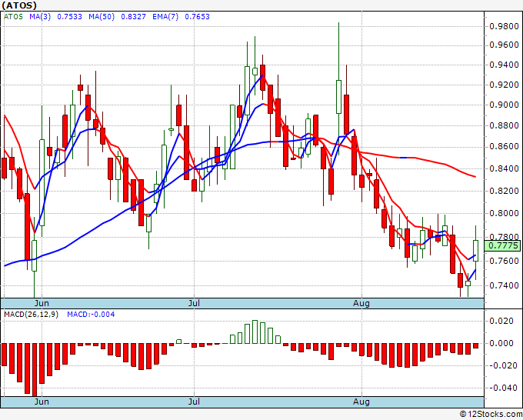Click the MA(50) value 0.8327
523x420 pixels.
pyautogui.click(x=133, y=16)
